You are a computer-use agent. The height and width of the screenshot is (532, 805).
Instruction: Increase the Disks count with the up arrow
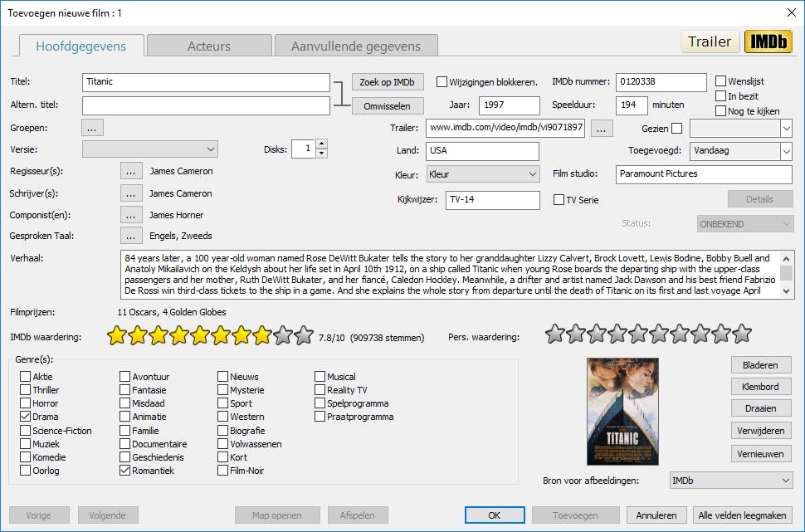322,144
